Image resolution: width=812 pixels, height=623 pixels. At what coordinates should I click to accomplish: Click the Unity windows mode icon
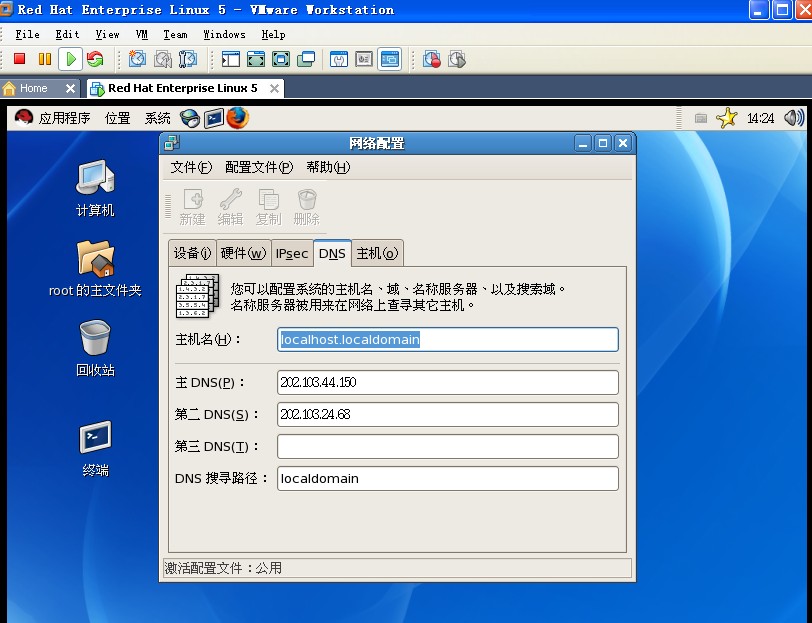coord(306,59)
